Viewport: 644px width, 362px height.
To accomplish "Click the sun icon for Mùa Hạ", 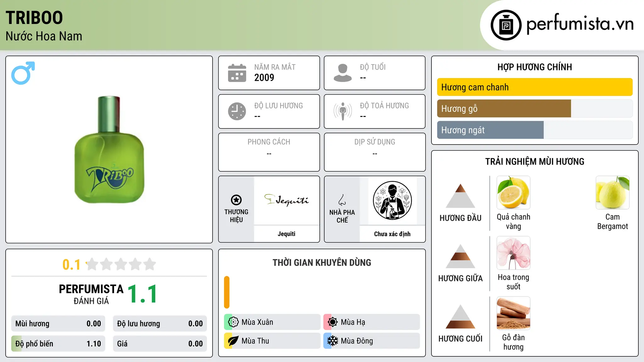I will pos(333,322).
